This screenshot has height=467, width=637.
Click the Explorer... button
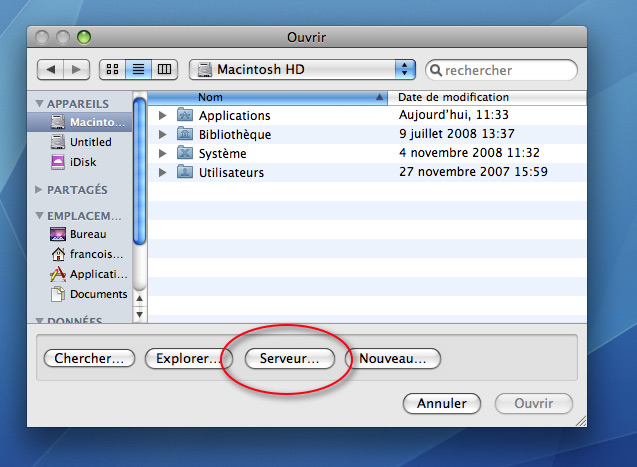[188, 358]
